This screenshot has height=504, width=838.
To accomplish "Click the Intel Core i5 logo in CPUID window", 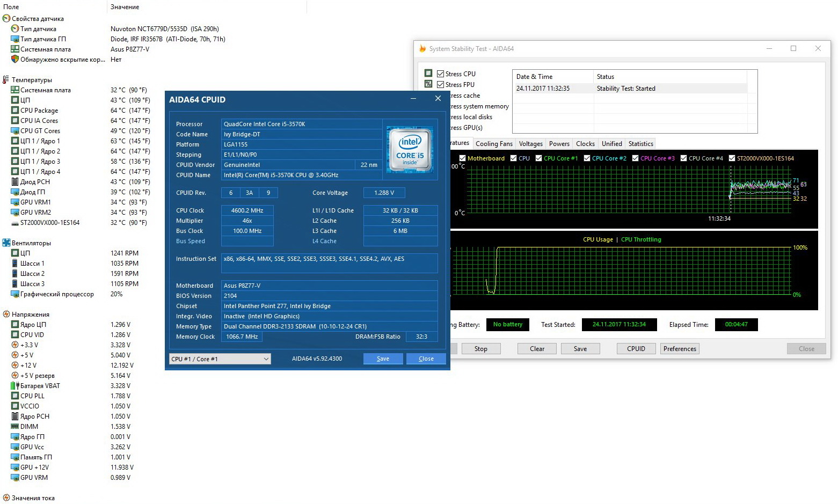I will click(x=410, y=149).
